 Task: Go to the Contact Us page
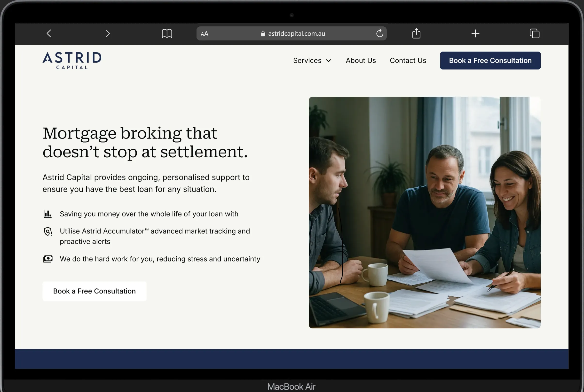408,60
